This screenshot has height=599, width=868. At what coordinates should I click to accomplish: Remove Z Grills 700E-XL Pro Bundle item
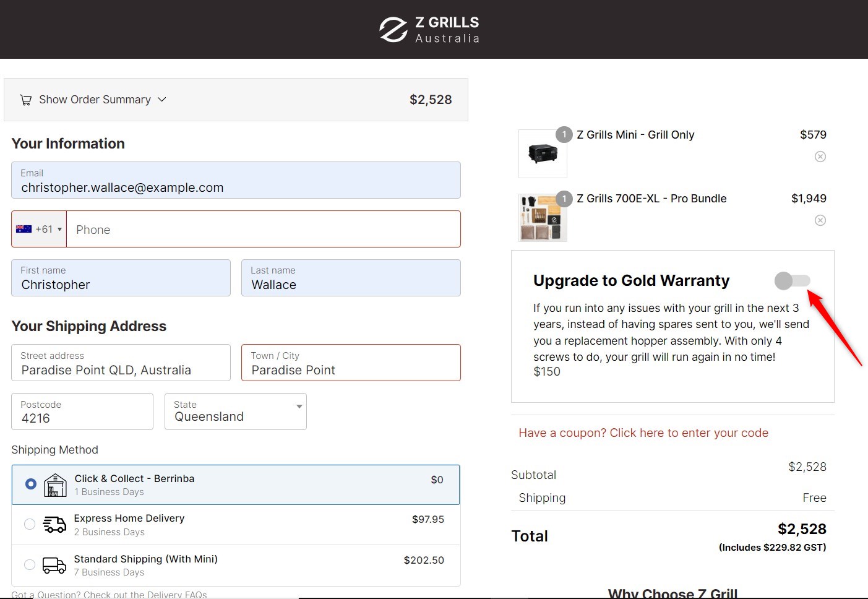[x=820, y=220]
